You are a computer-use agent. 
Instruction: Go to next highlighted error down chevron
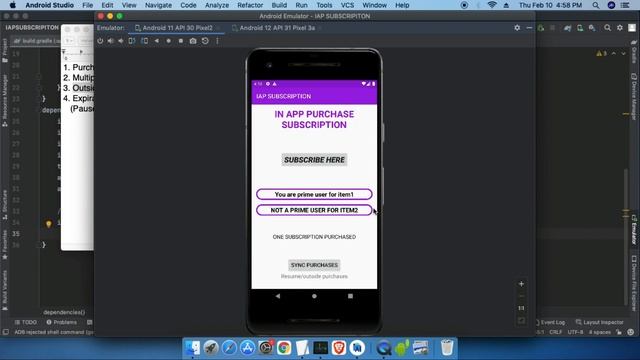(x=623, y=53)
